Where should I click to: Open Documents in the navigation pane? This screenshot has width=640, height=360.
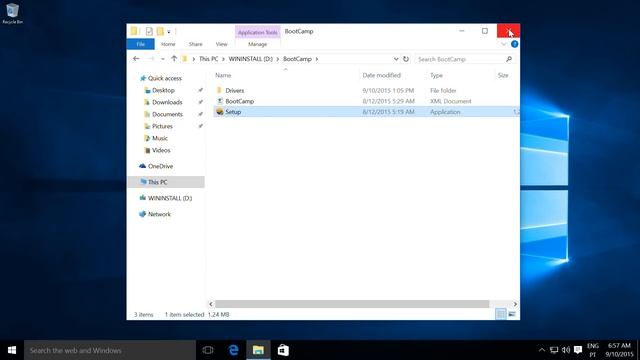click(x=167, y=114)
